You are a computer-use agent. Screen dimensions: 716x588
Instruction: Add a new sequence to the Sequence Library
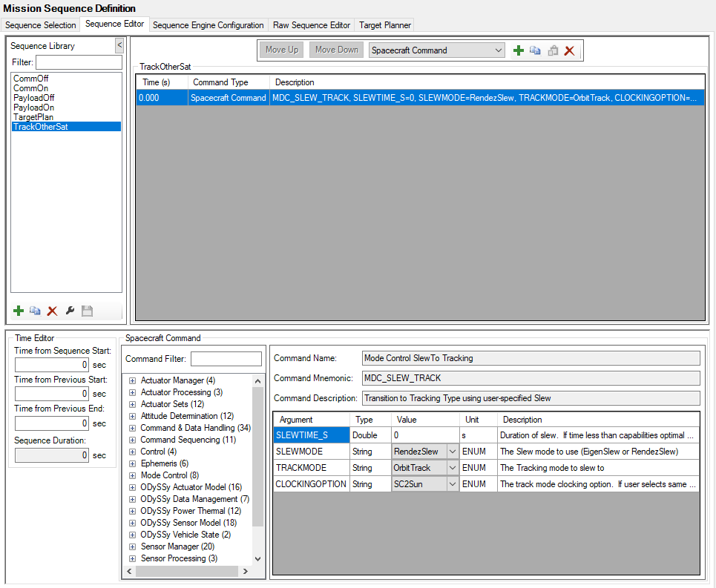coord(18,311)
